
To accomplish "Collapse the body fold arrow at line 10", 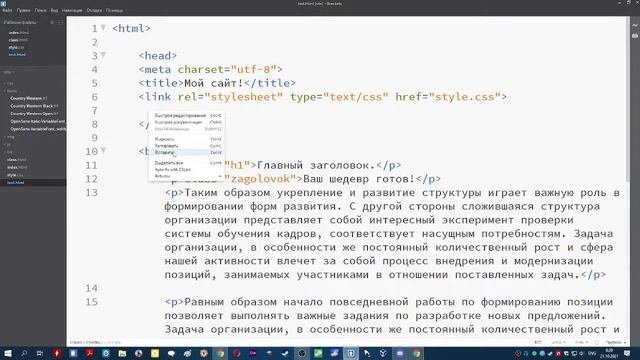I will click(x=104, y=151).
